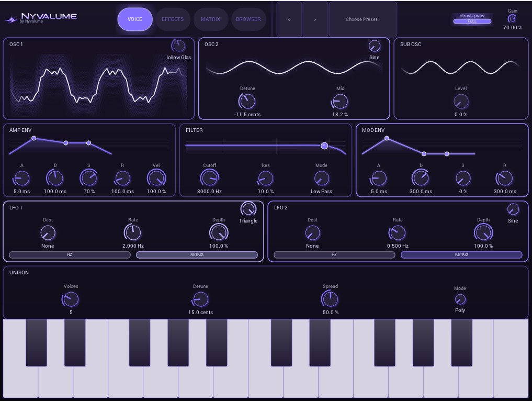
Task: Click LFO 2 Dest knob
Action: coord(312,233)
